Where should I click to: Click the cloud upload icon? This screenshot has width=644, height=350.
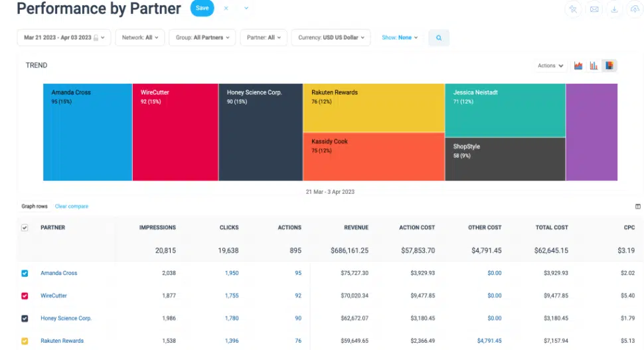click(x=635, y=9)
